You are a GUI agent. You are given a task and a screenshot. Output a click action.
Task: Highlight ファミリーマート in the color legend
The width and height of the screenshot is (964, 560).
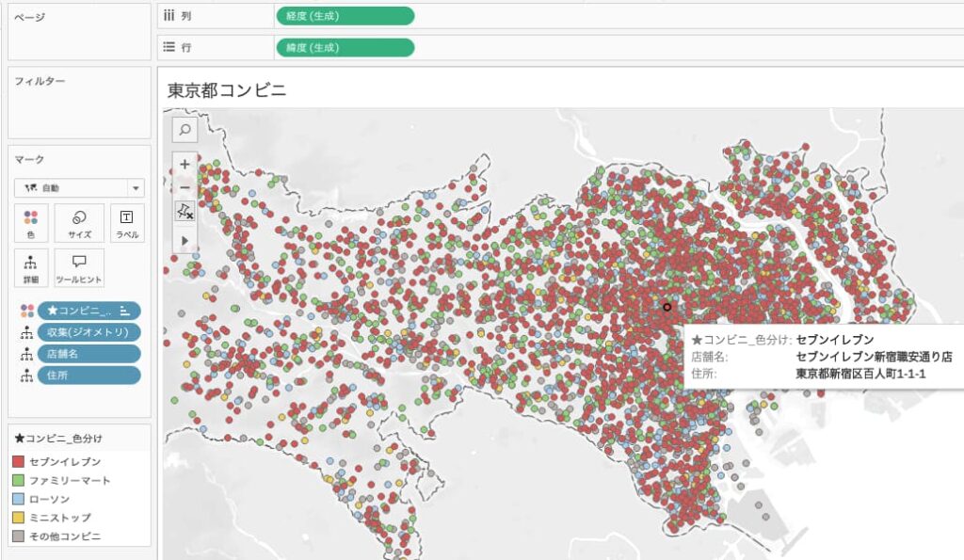(x=69, y=480)
